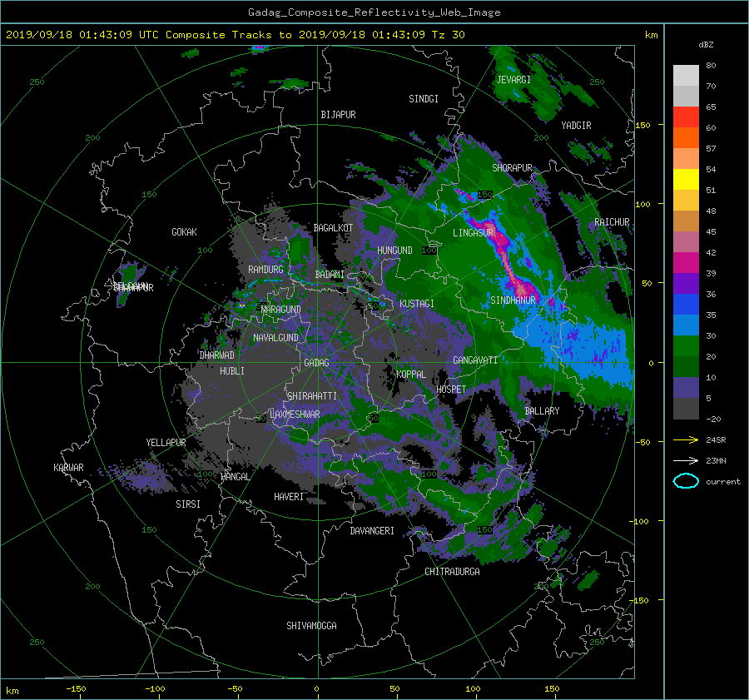Click the LAXMESHWAR city label

(295, 415)
